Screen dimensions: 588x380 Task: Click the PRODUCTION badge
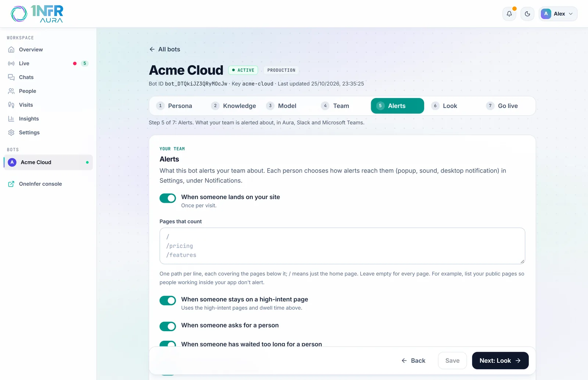pyautogui.click(x=282, y=70)
